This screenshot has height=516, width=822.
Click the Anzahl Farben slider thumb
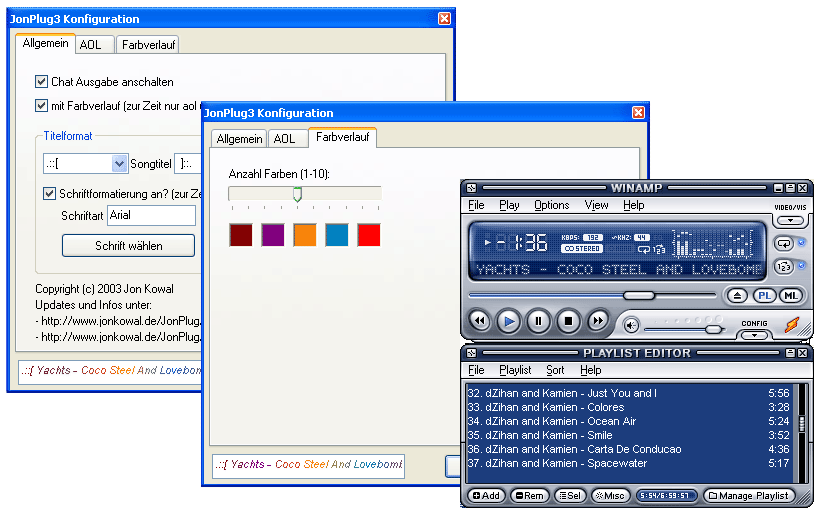tap(297, 195)
